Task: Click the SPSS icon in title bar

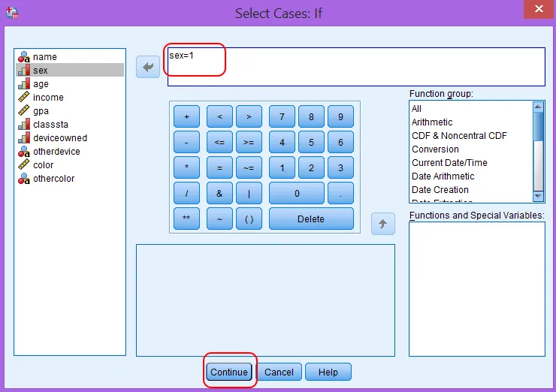Action: pos(12,13)
